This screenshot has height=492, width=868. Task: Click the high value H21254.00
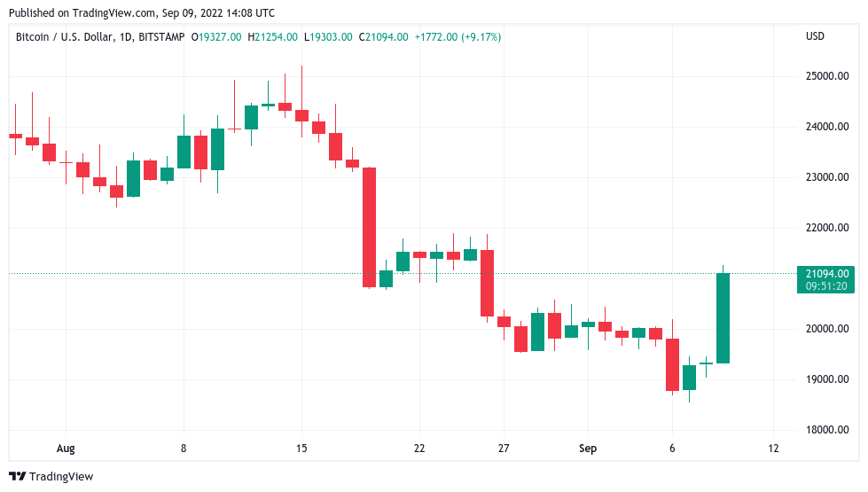click(x=272, y=36)
